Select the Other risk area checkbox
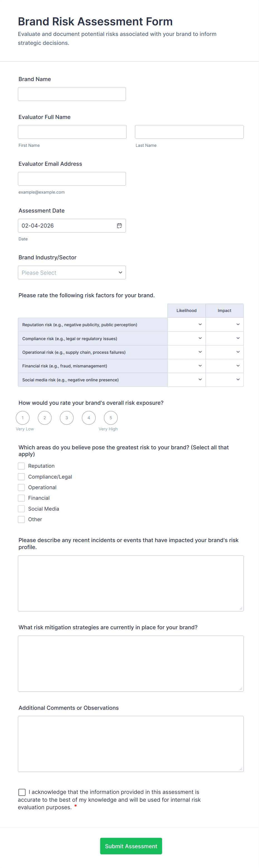This screenshot has width=259, height=868. [x=21, y=520]
